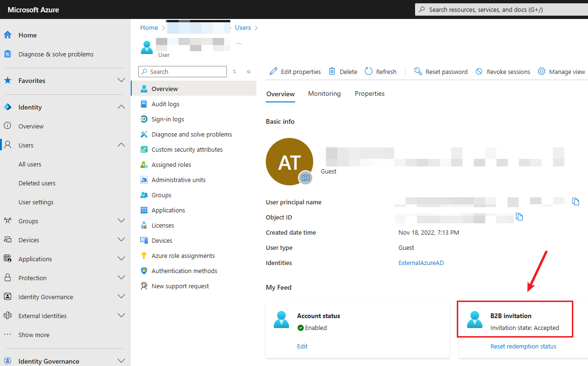Expand the Groups section chevron in sidebar
The image size is (588, 366).
click(x=121, y=221)
